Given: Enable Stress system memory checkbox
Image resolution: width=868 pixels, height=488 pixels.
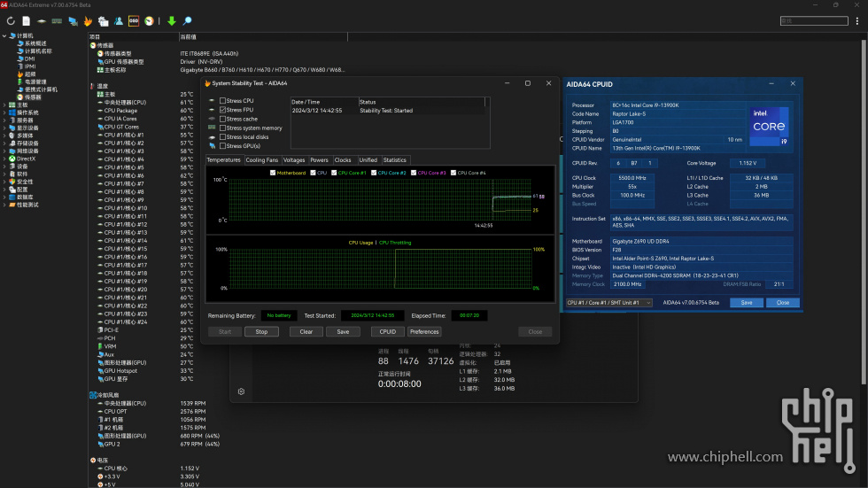Looking at the screenshot, I should pos(222,128).
